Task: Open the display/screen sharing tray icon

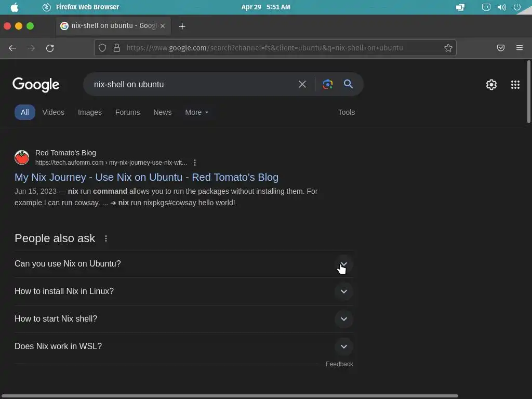Action: pos(460,7)
